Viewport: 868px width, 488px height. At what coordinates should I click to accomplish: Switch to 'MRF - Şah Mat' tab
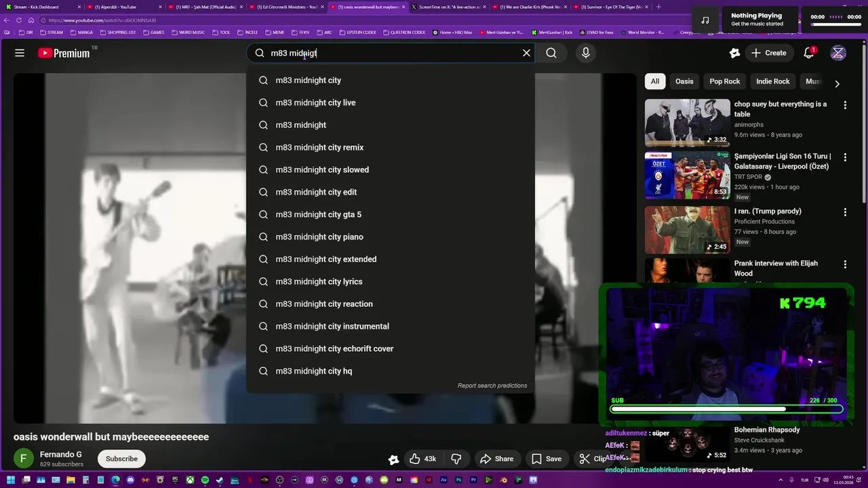click(x=205, y=7)
